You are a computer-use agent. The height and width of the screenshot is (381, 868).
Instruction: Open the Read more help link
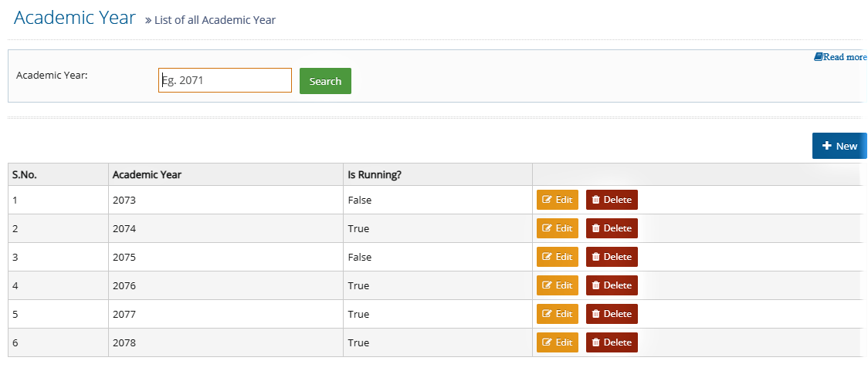[x=844, y=57]
